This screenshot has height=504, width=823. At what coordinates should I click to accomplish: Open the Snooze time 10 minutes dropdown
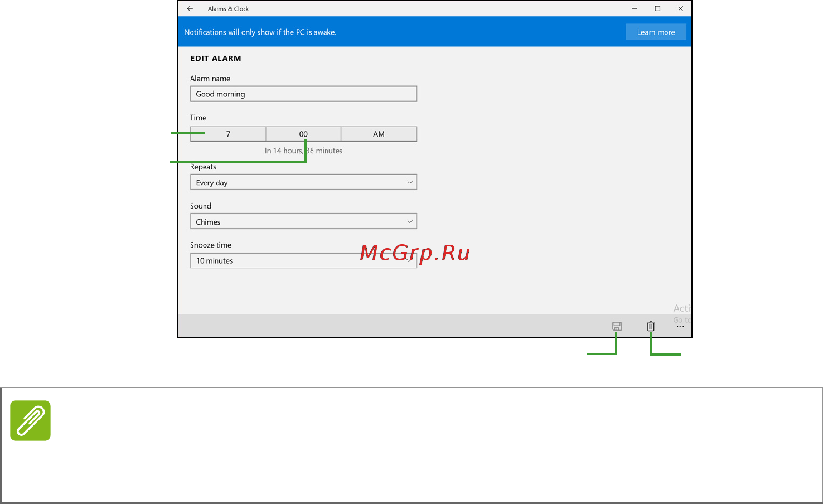tap(303, 260)
